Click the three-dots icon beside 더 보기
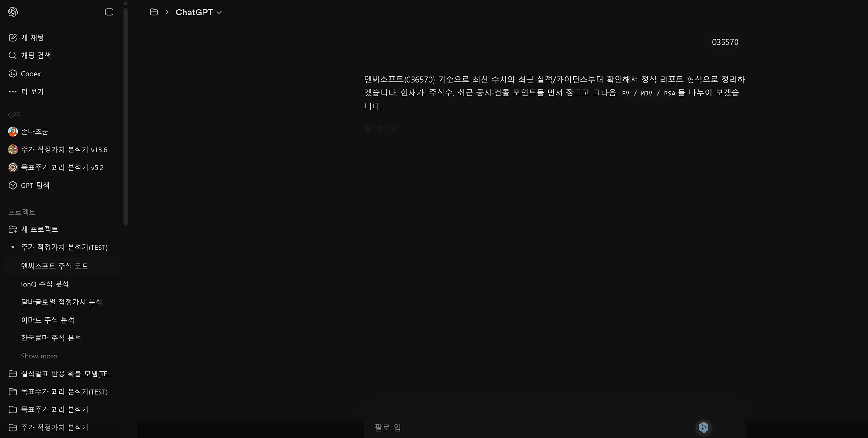The width and height of the screenshot is (868, 438). click(13, 92)
